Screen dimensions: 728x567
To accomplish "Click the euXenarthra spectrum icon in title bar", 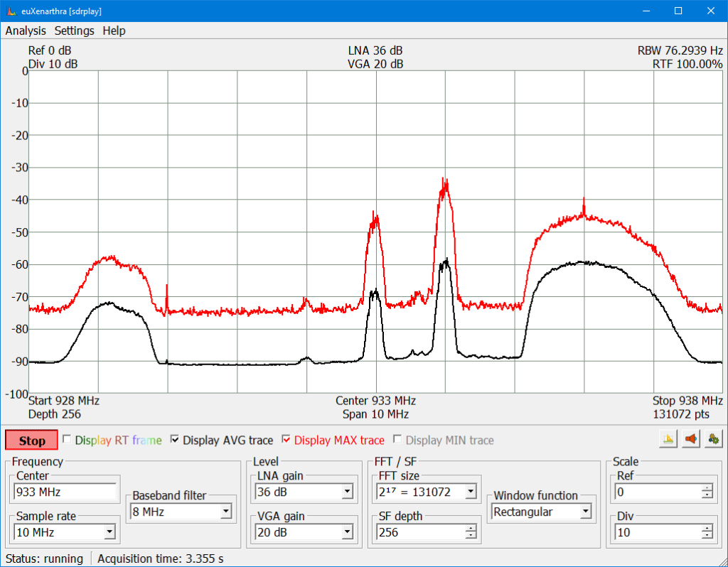I will [x=11, y=11].
